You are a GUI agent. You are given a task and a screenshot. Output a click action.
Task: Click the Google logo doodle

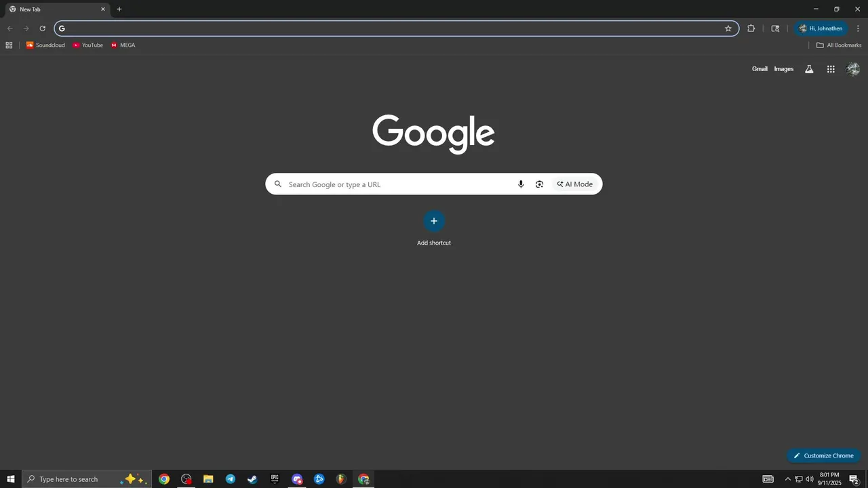(x=433, y=134)
